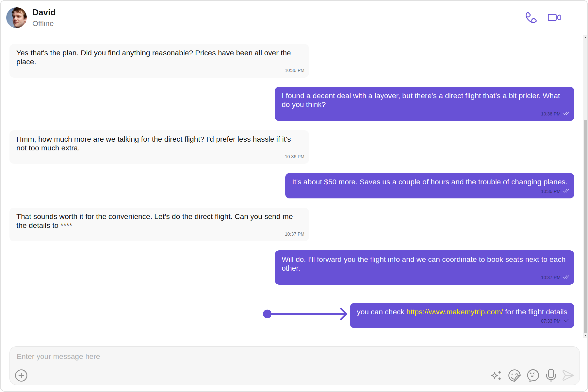Click David's profile avatar
This screenshot has width=588, height=392.
[x=16, y=18]
